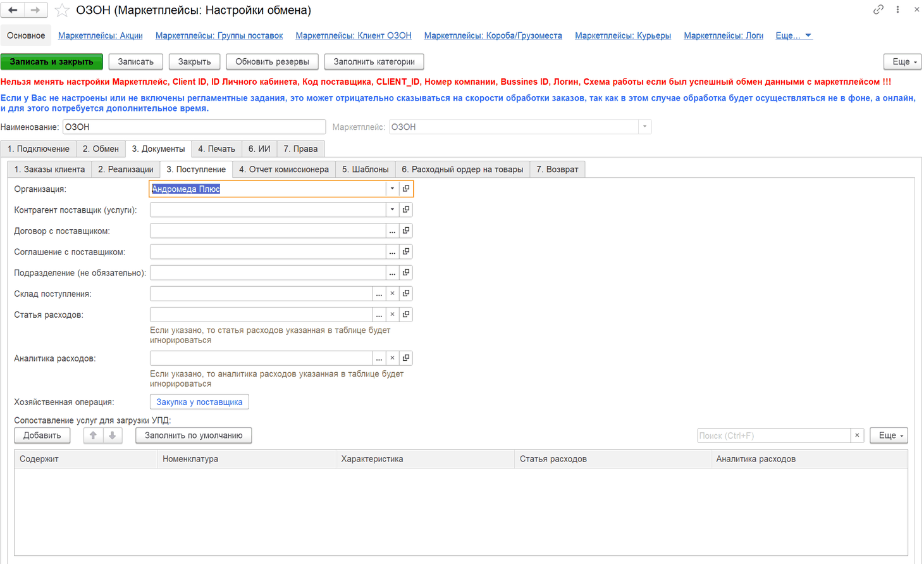Click the Обновить резервы button
The width and height of the screenshot is (924, 564).
pyautogui.click(x=272, y=61)
